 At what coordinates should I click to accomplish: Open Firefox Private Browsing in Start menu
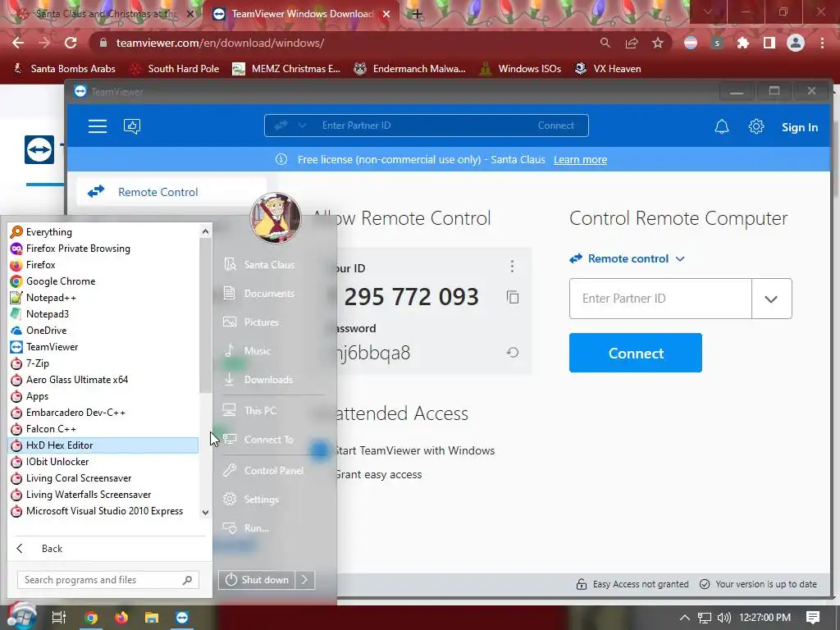(103, 249)
